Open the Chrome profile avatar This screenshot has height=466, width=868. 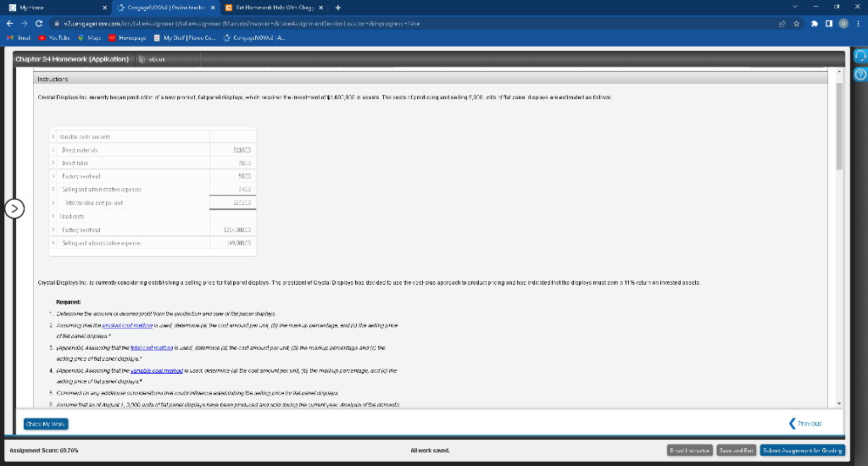pyautogui.click(x=843, y=24)
